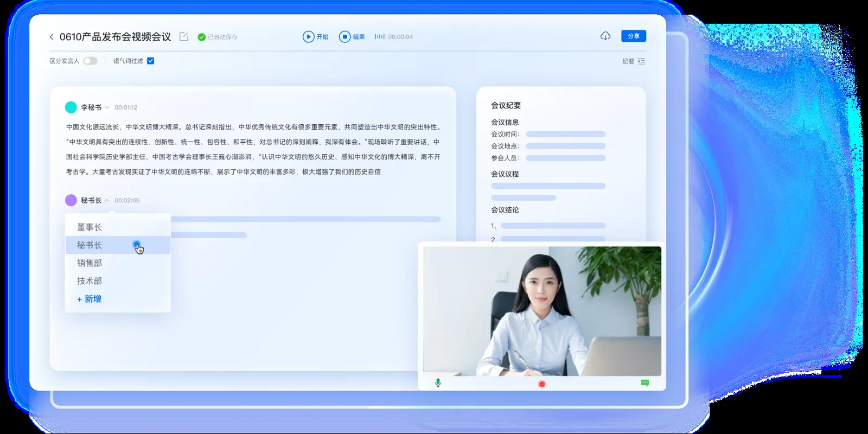Screen dimensions: 868x434
Task: Start recording with the 开始 play button
Action: (316, 37)
